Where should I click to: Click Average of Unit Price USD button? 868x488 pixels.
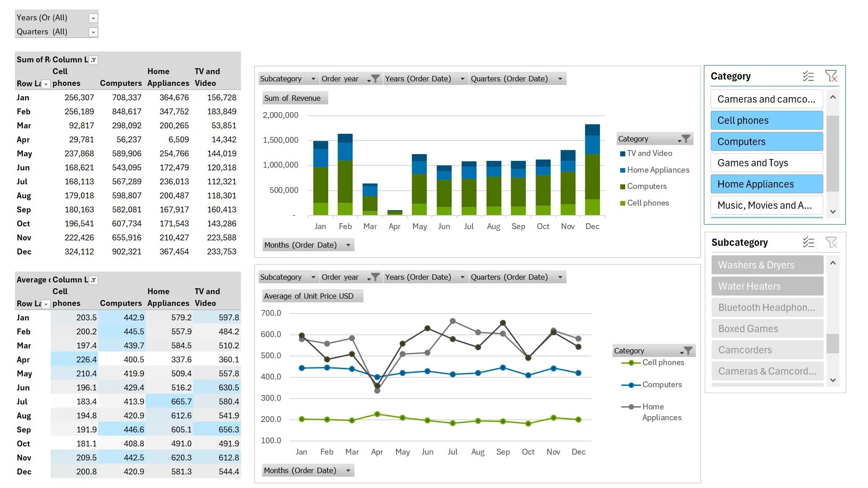[x=312, y=296]
